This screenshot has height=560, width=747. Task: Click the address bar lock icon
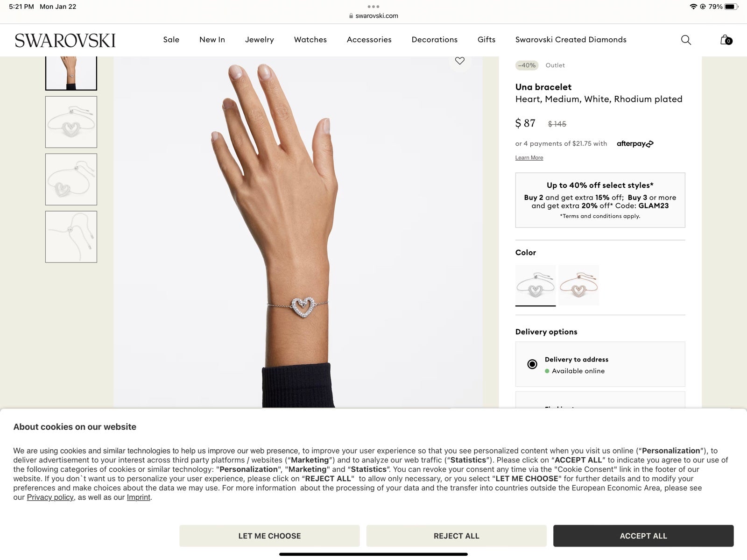(351, 16)
